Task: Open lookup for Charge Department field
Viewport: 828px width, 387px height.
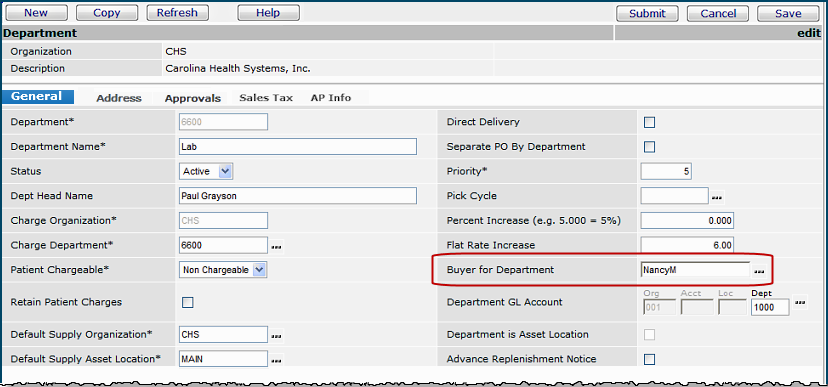Action: point(277,246)
